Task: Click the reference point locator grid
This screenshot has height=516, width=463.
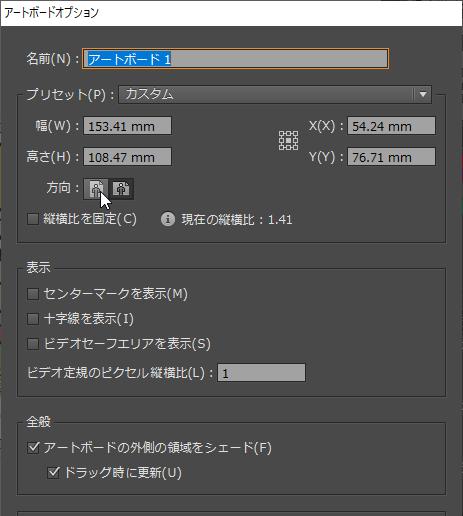Action: pyautogui.click(x=288, y=140)
